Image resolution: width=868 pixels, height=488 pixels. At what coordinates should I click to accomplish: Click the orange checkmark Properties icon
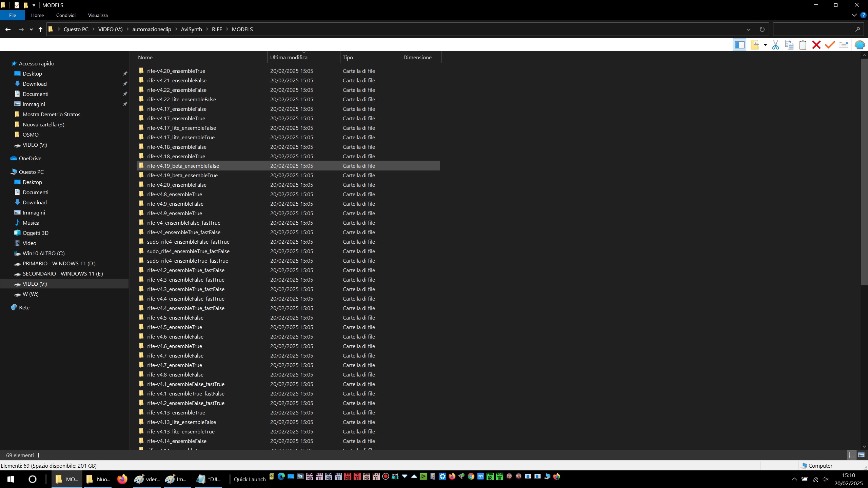pos(830,45)
